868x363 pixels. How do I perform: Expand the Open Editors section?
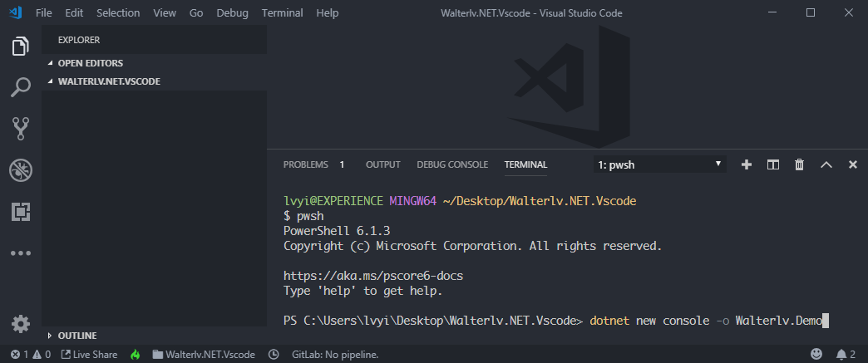tap(90, 63)
